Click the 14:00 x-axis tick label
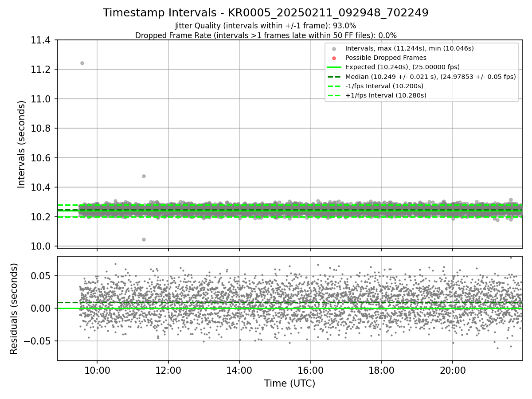The width and height of the screenshot is (532, 399). (x=239, y=371)
